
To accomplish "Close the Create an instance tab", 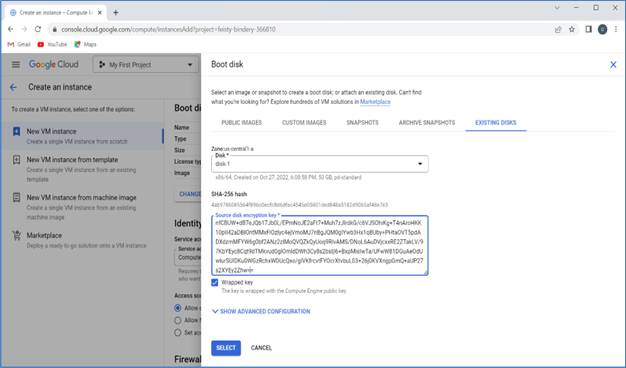I will coord(100,12).
